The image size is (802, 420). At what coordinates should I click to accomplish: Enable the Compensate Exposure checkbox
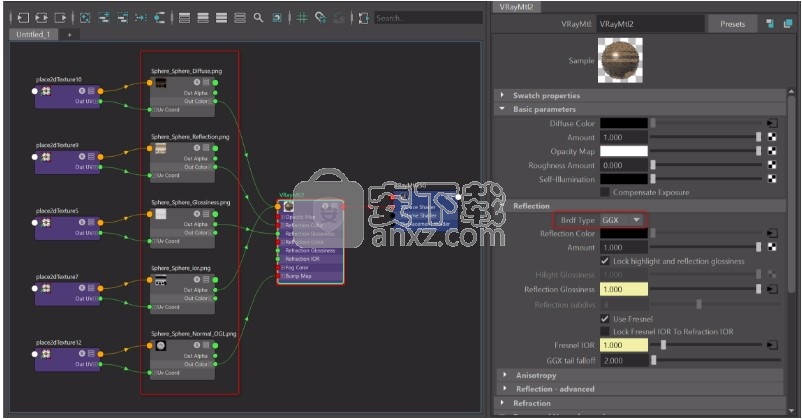[x=605, y=192]
